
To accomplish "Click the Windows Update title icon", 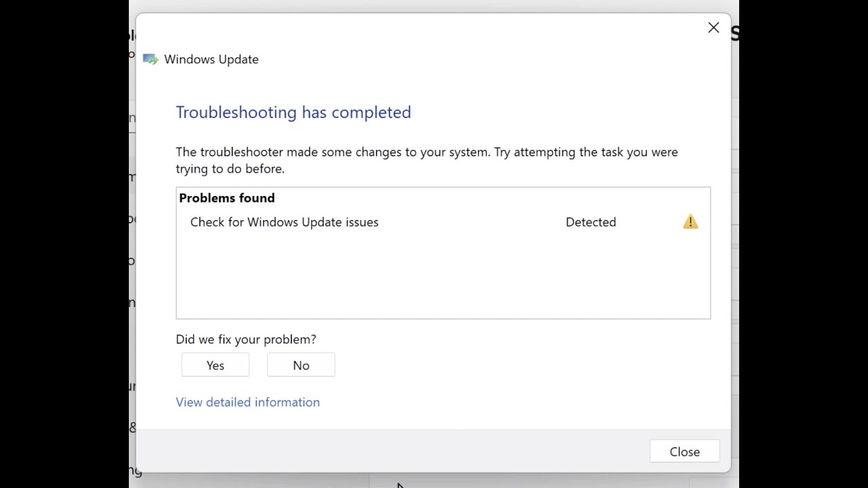I will pos(151,59).
